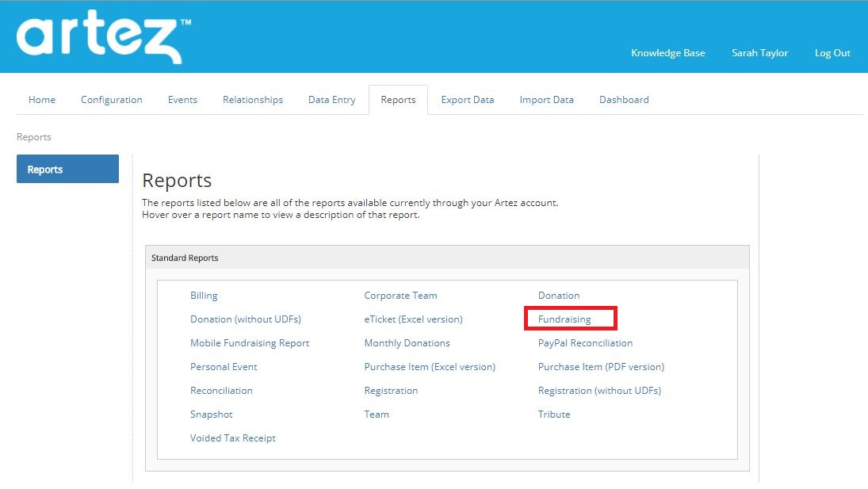This screenshot has height=489, width=868.
Task: Select the Data Entry tab
Action: [x=331, y=100]
